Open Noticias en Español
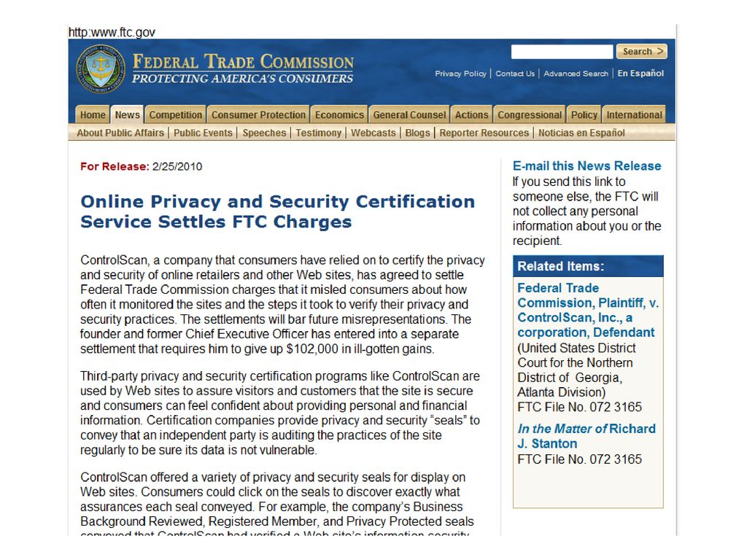The width and height of the screenshot is (747, 560). (x=581, y=133)
